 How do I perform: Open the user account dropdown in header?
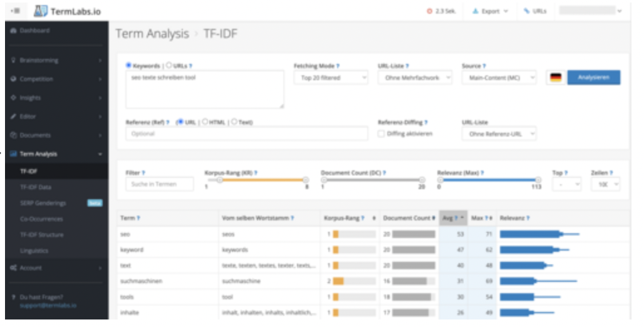pos(591,11)
